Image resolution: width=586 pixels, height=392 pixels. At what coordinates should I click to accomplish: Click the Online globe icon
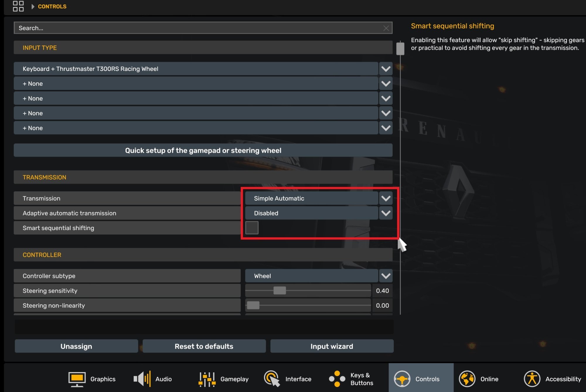[x=467, y=379]
